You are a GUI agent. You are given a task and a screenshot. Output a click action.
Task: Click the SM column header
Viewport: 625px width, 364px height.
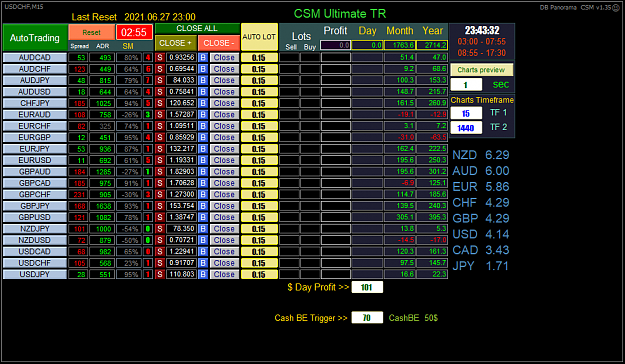(x=128, y=46)
